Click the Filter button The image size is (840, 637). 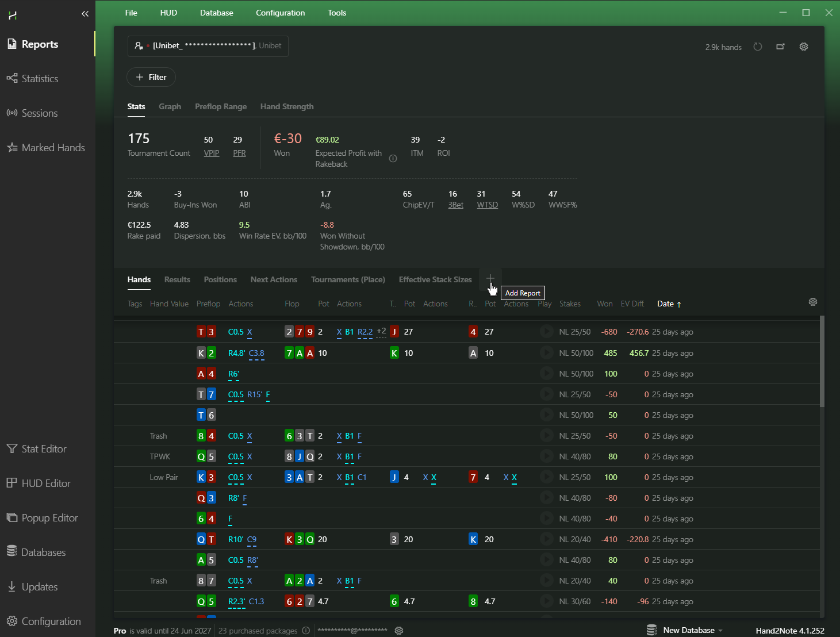coord(151,77)
